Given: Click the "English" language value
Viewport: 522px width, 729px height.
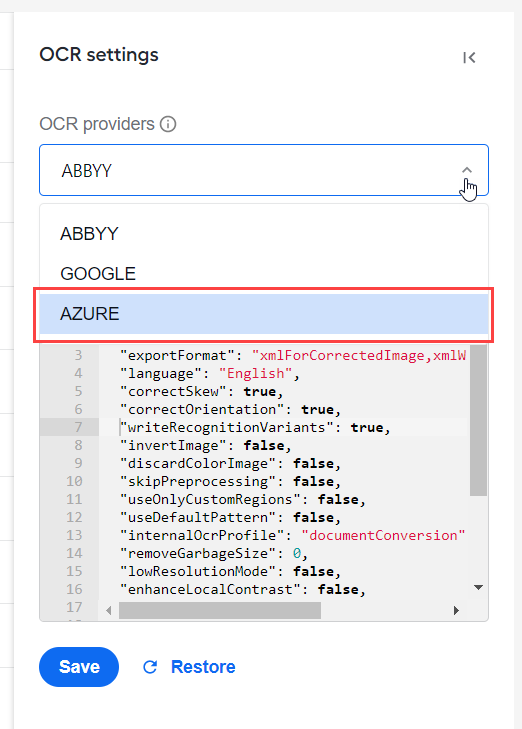Looking at the screenshot, I should (x=255, y=374).
